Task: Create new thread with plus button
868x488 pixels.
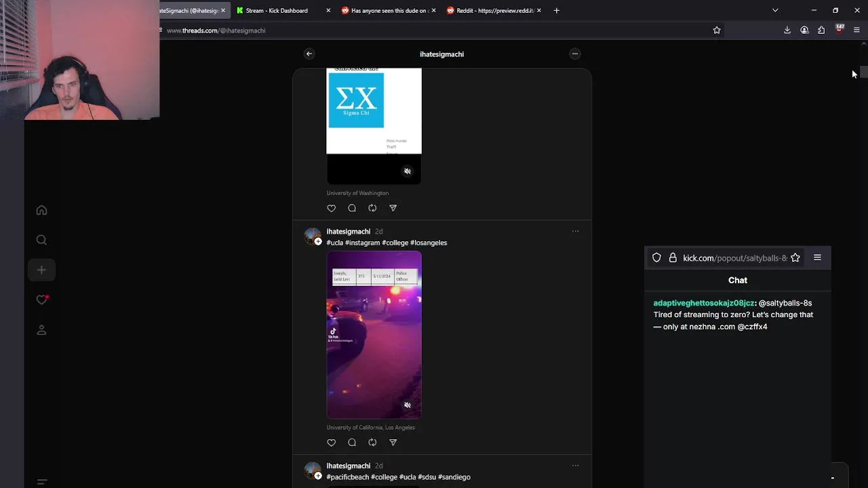Action: (x=41, y=270)
